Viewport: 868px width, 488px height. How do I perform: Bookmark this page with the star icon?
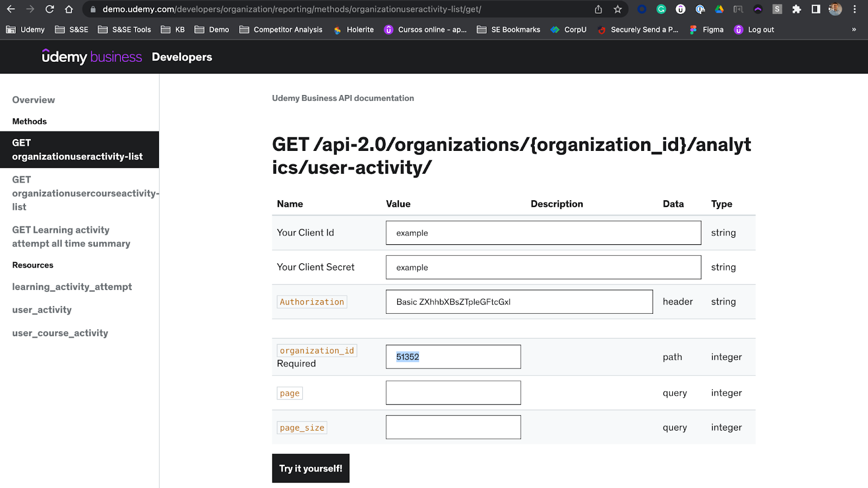(617, 9)
